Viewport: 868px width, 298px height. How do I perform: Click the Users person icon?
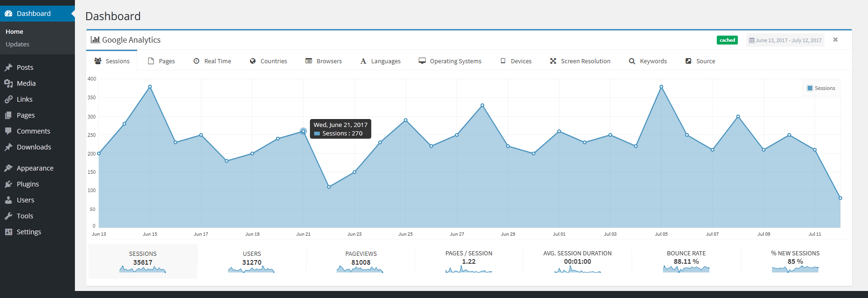click(x=8, y=200)
